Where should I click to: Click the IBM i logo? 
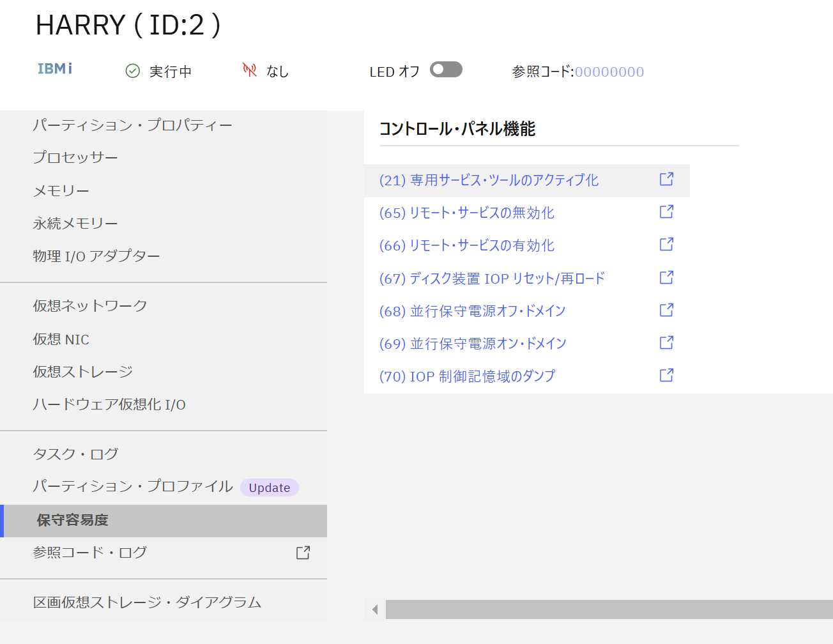[x=55, y=68]
